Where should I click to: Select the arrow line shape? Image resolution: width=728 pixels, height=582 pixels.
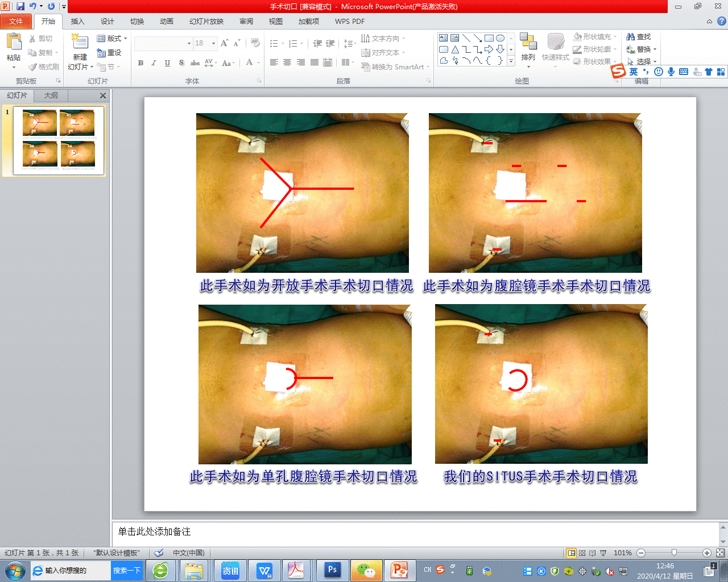point(478,38)
